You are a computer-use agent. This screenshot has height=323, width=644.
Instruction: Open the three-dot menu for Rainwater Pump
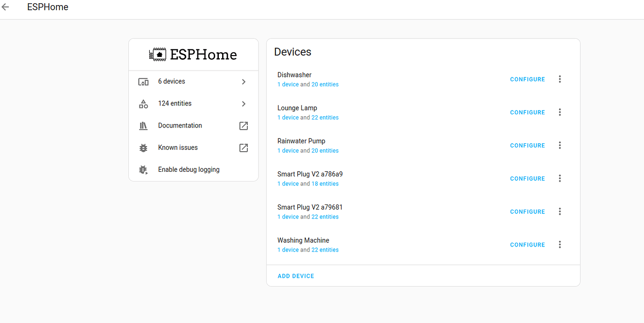[560, 145]
